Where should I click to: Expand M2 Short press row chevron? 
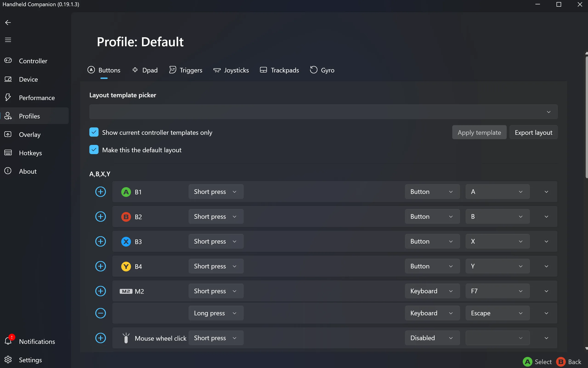coord(546,291)
